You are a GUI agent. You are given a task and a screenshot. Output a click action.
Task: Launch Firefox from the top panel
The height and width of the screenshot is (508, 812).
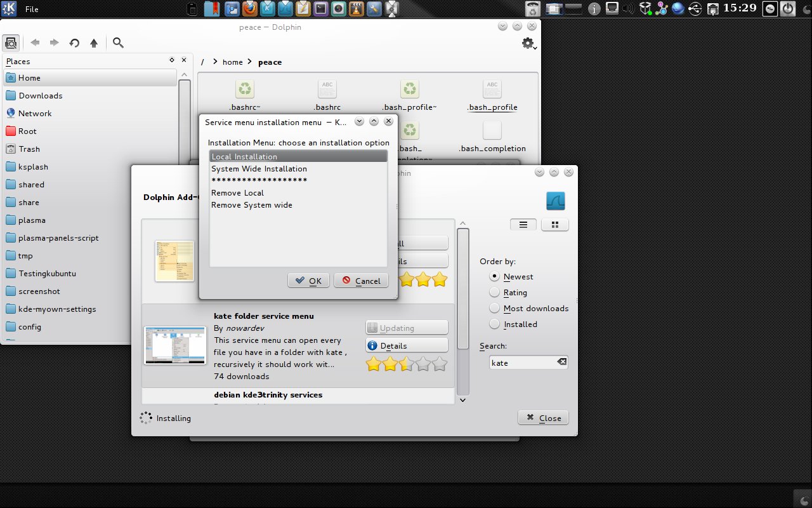point(250,9)
